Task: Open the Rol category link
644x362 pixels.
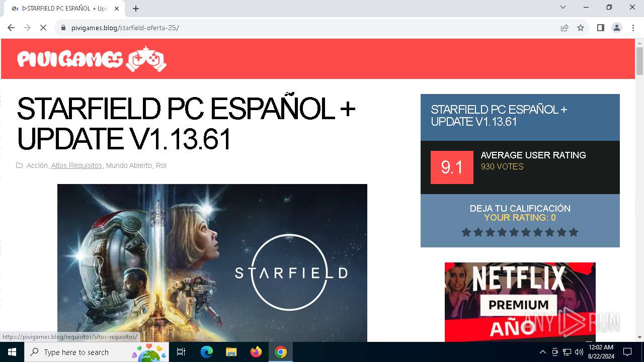Action: (161, 165)
